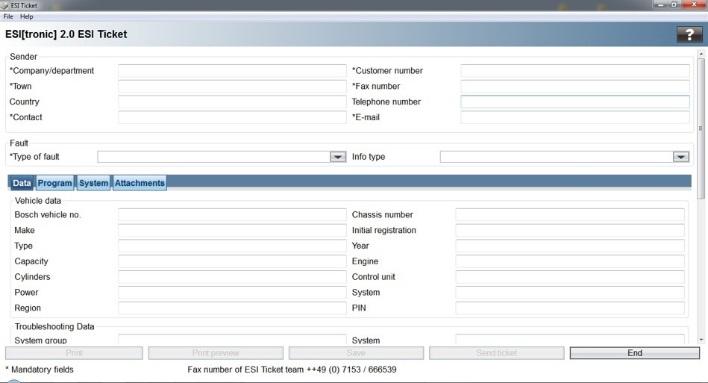Focus the Initial registration input field
This screenshot has height=383, width=708.
tap(570, 230)
